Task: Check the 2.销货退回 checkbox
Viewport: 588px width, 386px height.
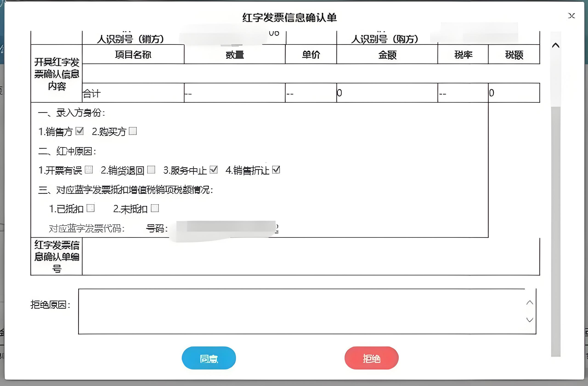Action: (x=151, y=170)
